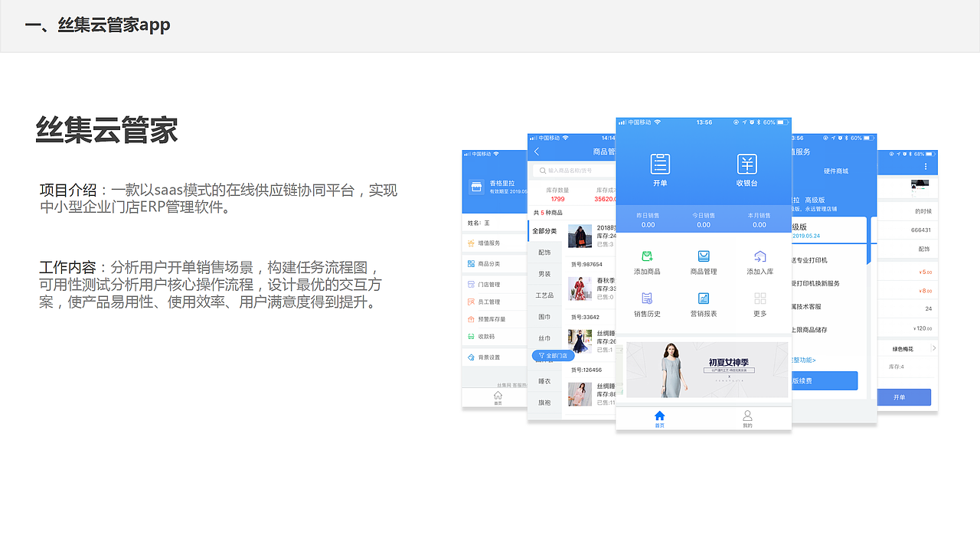Viewport: 980px width, 551px height.
Task: Open 员工管理 staff management row
Action: pyautogui.click(x=495, y=302)
